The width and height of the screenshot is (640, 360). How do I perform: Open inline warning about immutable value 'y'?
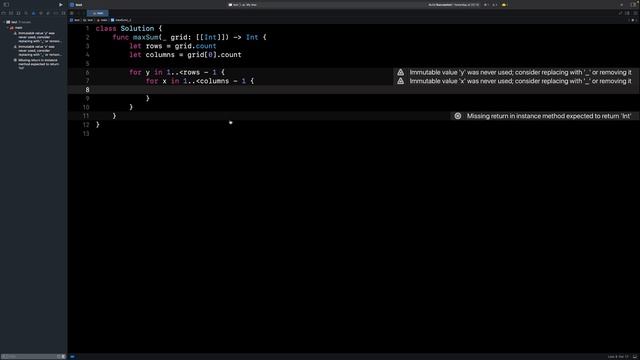pos(516,72)
